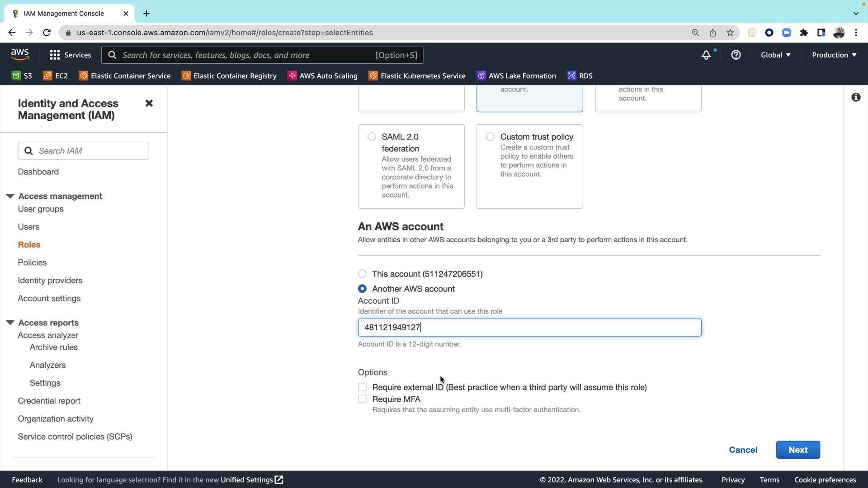Open the Production account dropdown

pos(834,55)
